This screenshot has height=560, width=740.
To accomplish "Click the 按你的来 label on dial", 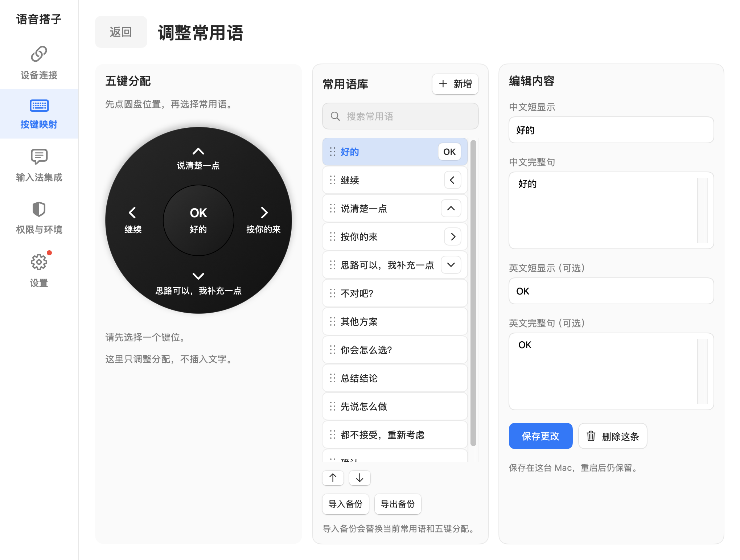I will pos(263,229).
